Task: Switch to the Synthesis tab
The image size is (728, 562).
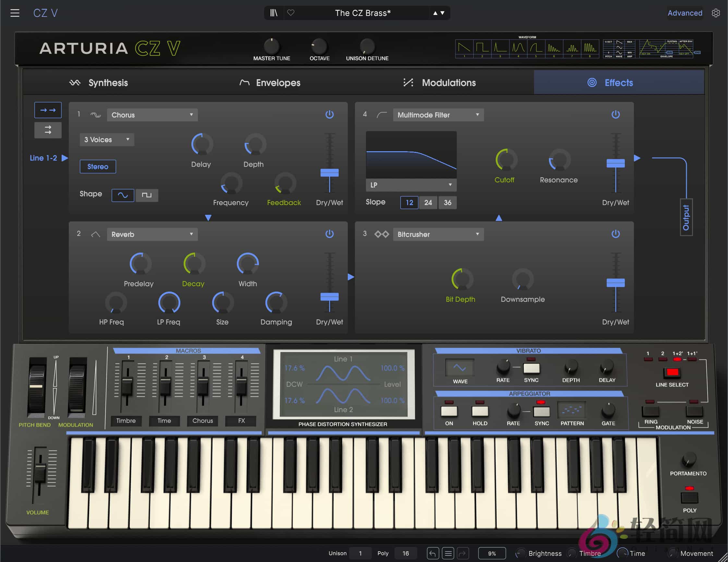Action: coord(107,83)
